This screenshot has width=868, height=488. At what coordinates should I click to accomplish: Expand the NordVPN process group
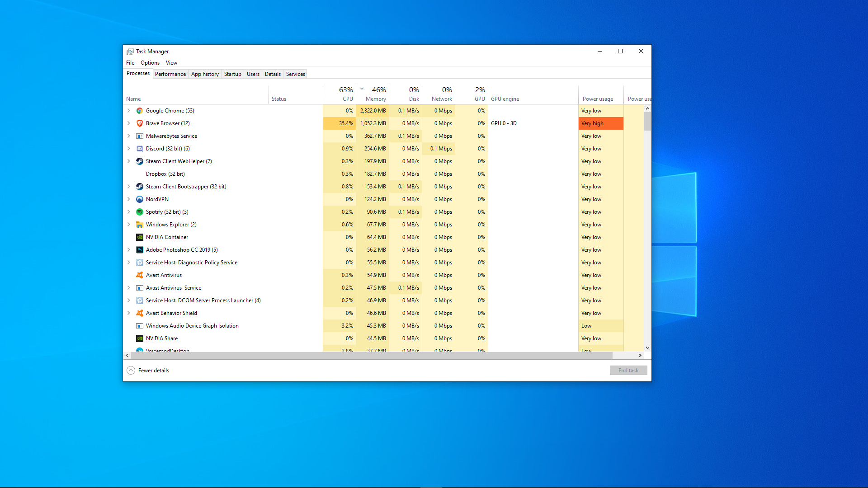coord(129,199)
